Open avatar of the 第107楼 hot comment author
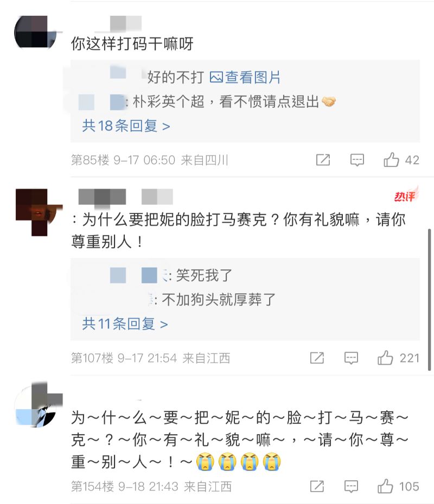434x504 pixels. pos(39,212)
